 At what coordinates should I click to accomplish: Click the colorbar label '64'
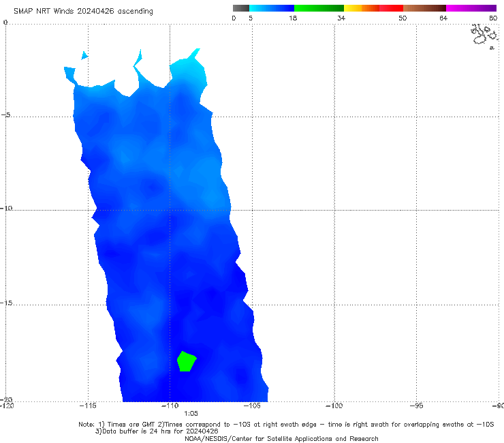443,18
